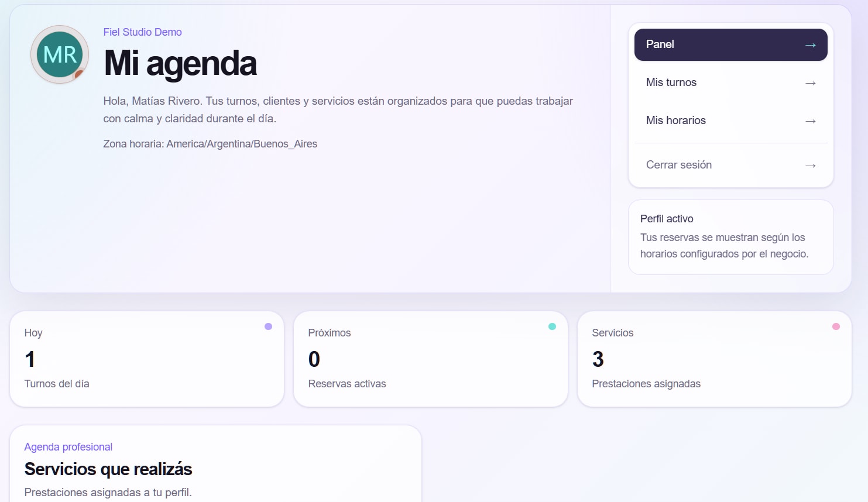Click the teal dot on Próximos card

pos(552,326)
